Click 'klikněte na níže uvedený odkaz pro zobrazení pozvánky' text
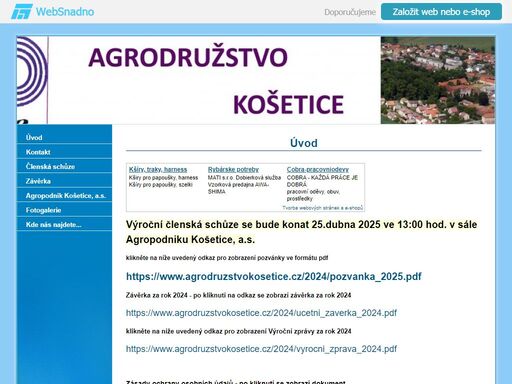The height and width of the screenshot is (384, 512). point(227,258)
